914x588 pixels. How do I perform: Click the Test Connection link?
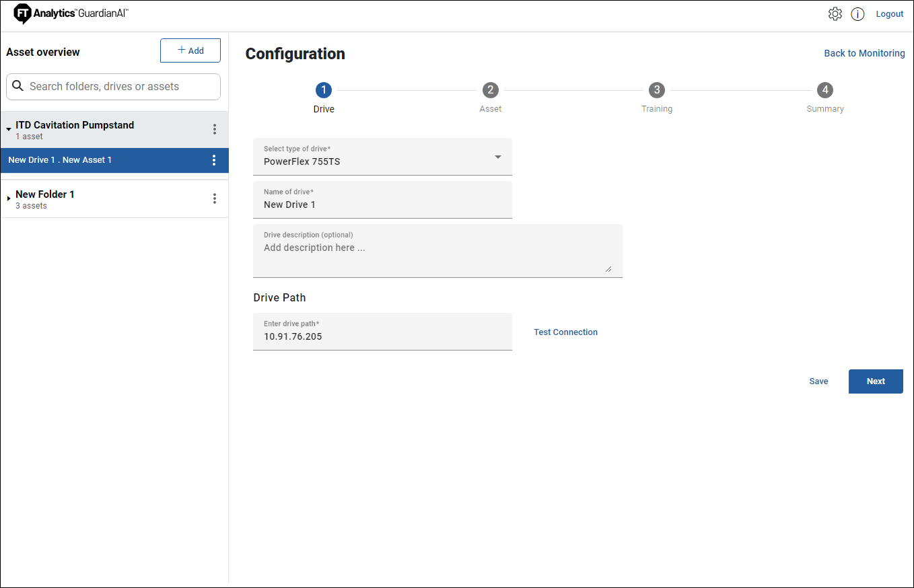[x=565, y=332]
